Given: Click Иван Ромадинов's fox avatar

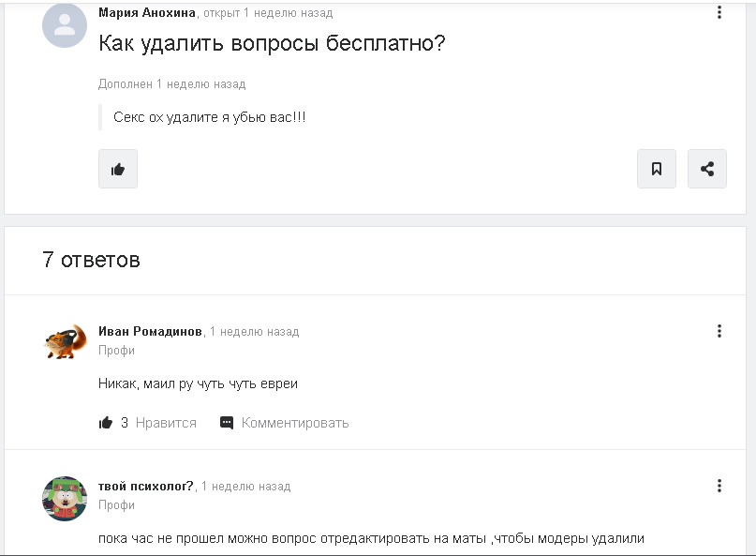Looking at the screenshot, I should point(65,341).
